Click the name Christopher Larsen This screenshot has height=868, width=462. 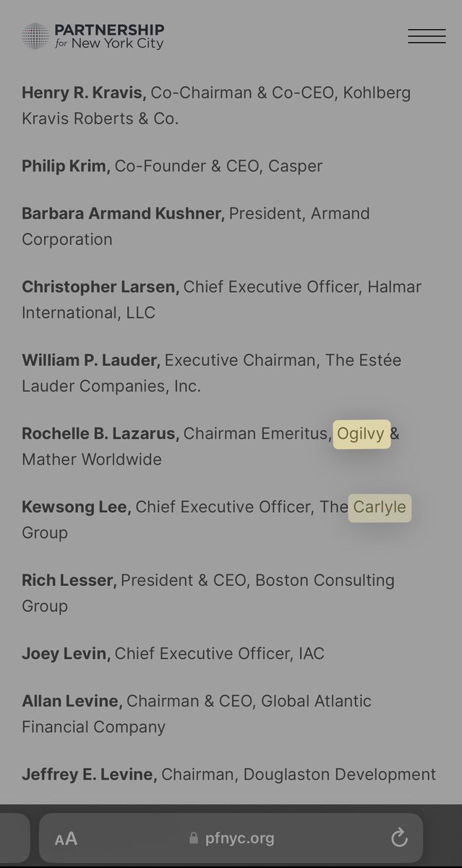pos(100,287)
